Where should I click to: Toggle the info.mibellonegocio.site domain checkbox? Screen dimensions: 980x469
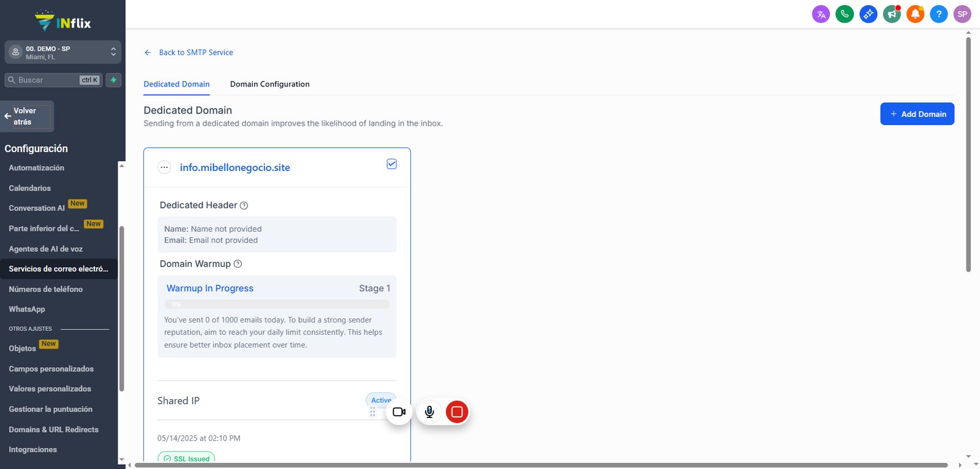coord(392,164)
